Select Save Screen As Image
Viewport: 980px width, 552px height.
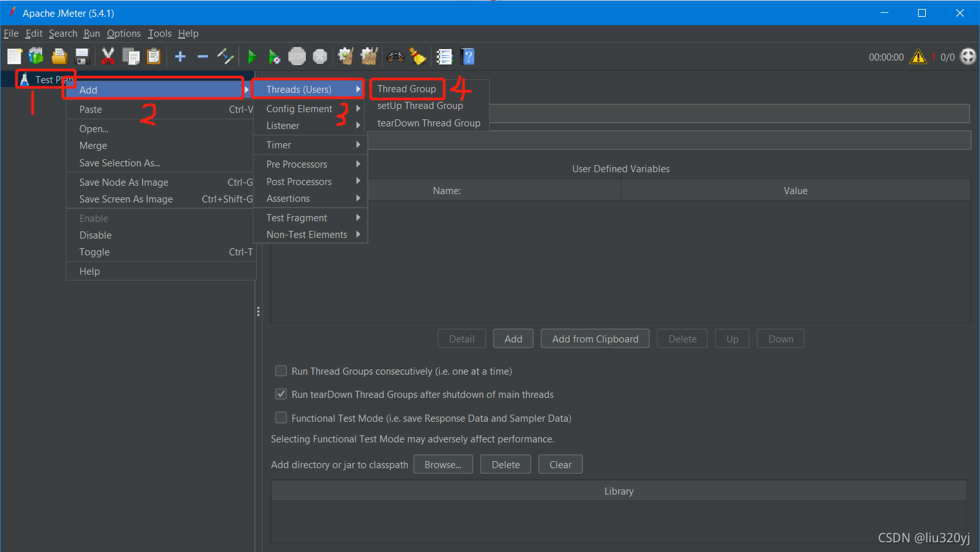[x=161, y=199]
